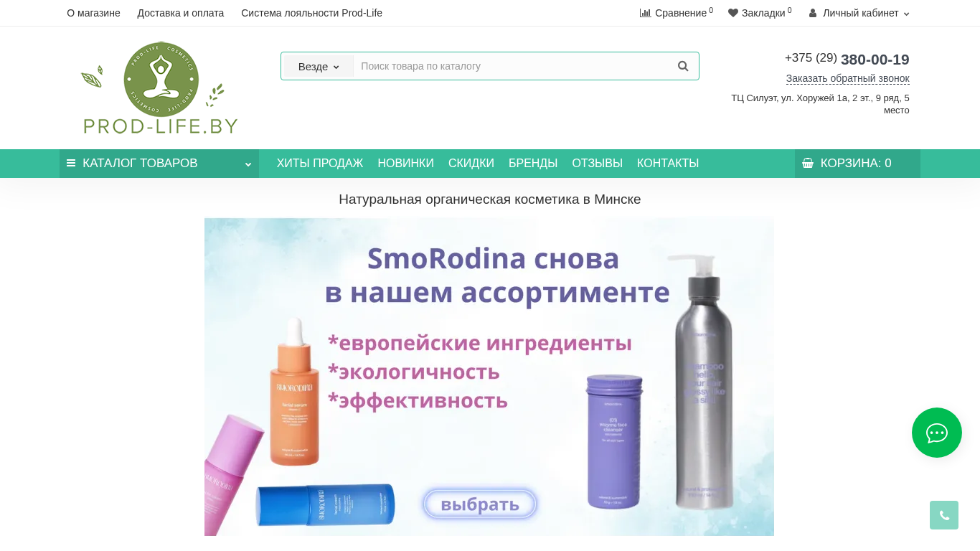Open the green chat bubble widget
Image resolution: width=980 pixels, height=551 pixels.
pos(937,433)
